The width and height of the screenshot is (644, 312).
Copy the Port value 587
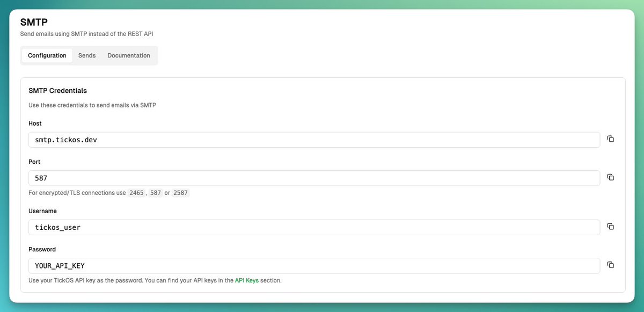point(610,178)
